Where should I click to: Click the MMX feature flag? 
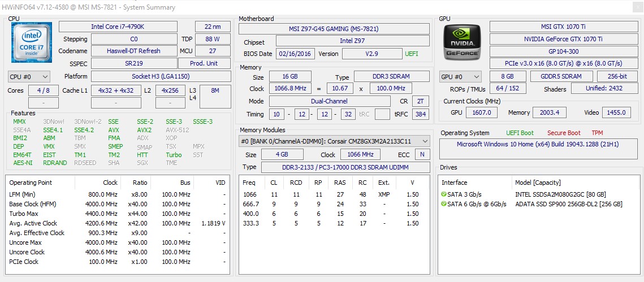coord(19,122)
